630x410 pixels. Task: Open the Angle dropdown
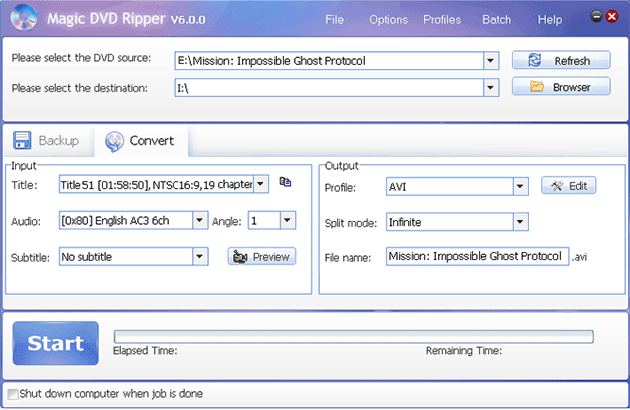pyautogui.click(x=287, y=220)
